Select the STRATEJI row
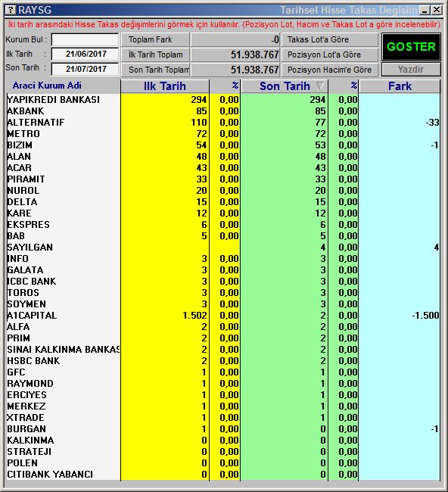 [223, 452]
